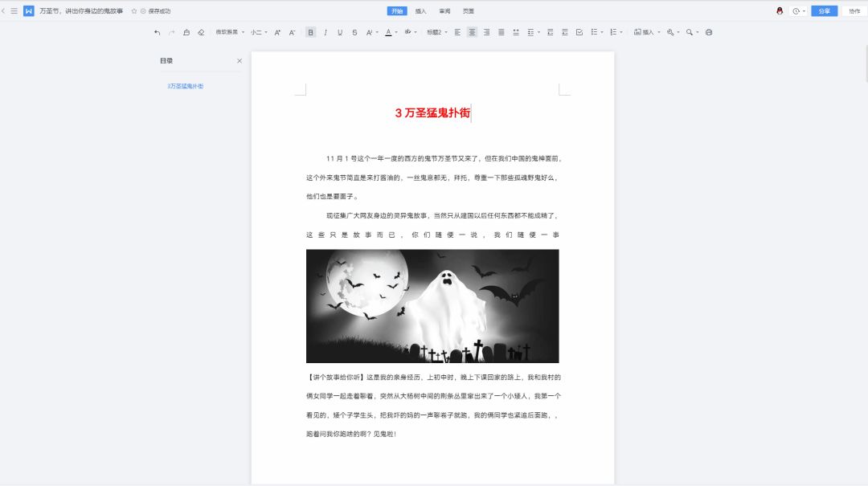The height and width of the screenshot is (486, 868).
Task: Toggle bold formatting
Action: click(312, 32)
